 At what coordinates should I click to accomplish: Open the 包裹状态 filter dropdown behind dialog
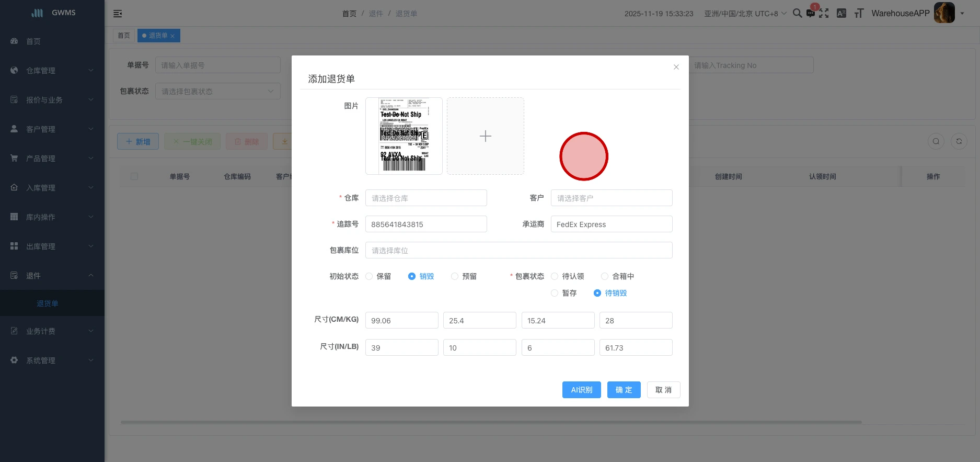(x=218, y=91)
